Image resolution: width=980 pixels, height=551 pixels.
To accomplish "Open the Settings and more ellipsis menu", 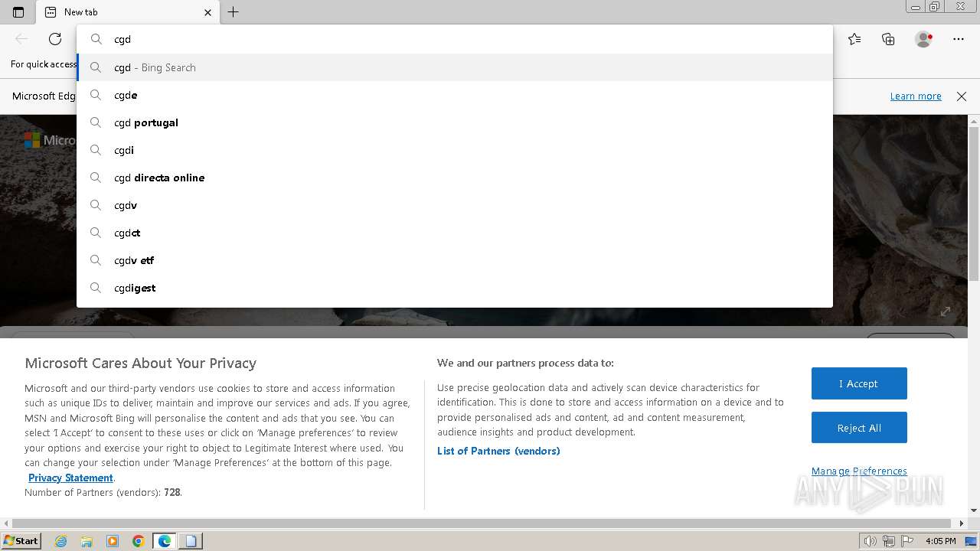I will click(959, 39).
